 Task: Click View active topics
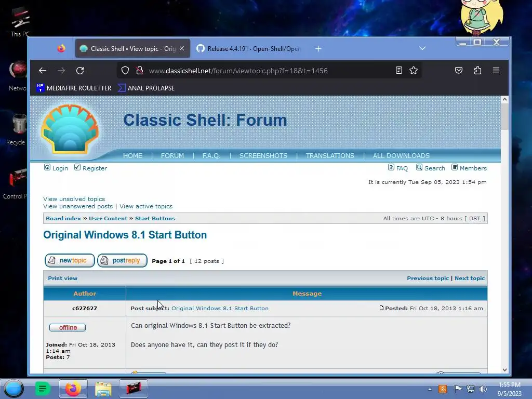(x=146, y=206)
